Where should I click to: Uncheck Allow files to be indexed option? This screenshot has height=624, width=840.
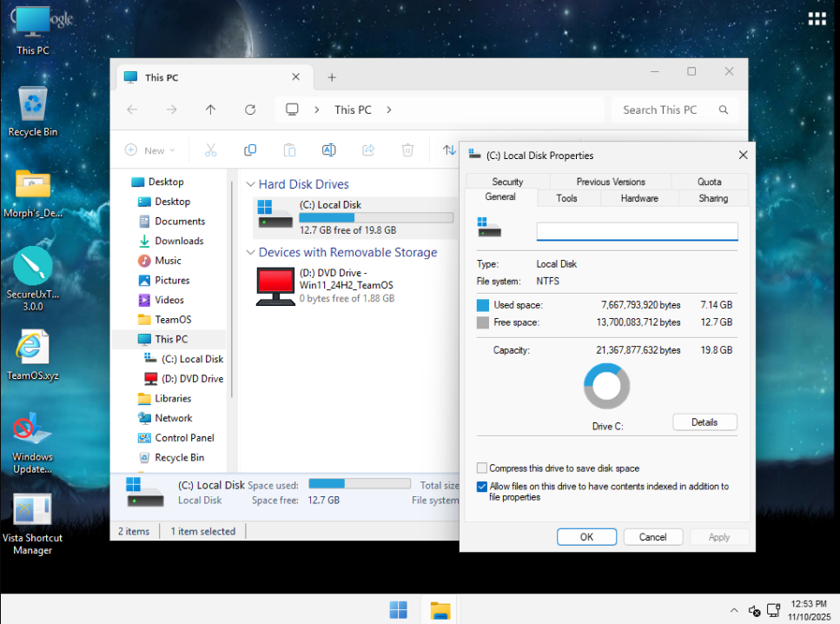pyautogui.click(x=482, y=487)
